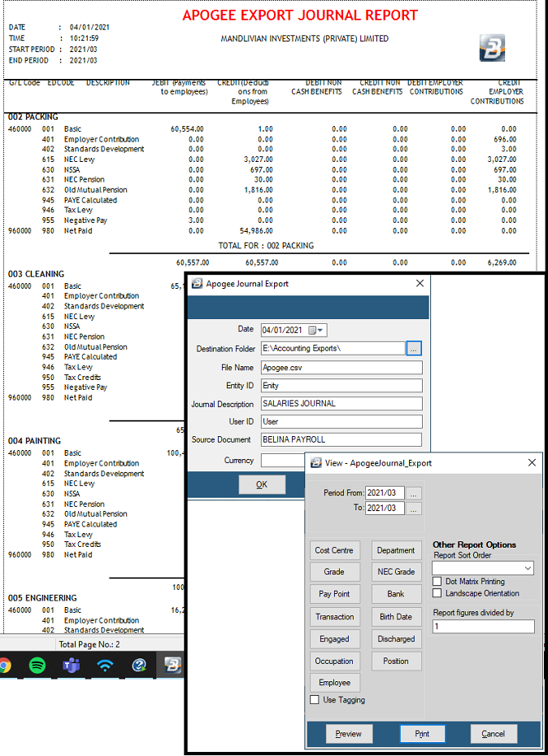Image resolution: width=548 pixels, height=756 pixels.
Task: Enable Landscape Orientation checkbox
Action: (x=437, y=593)
